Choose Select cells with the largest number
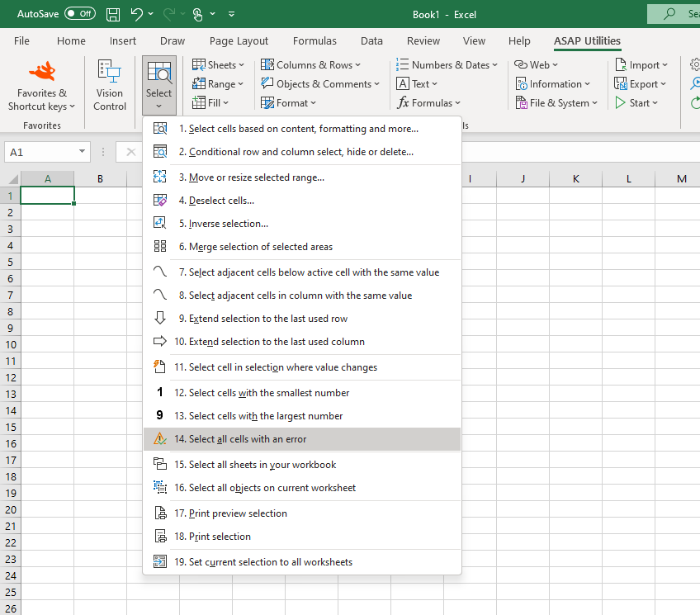The image size is (700, 615). click(302, 416)
